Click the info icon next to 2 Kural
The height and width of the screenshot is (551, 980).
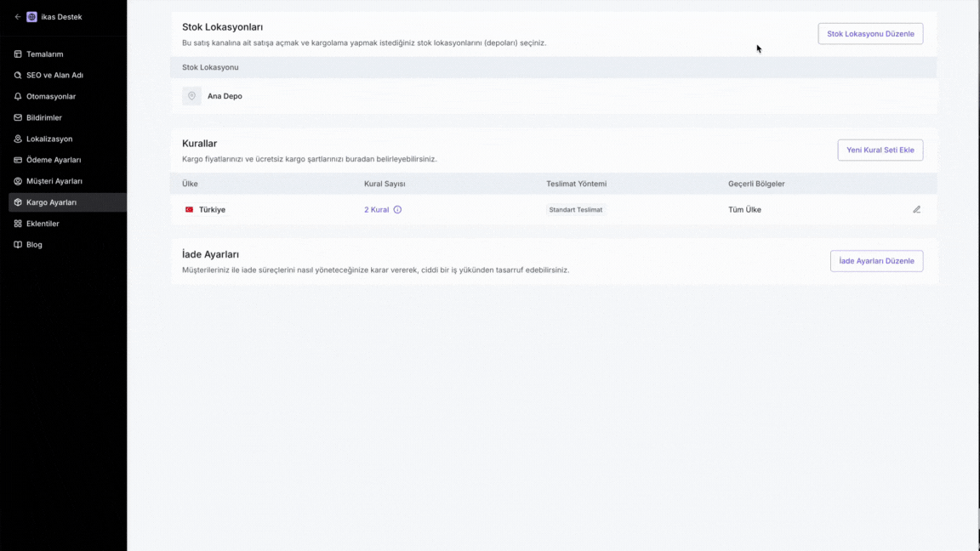397,209
